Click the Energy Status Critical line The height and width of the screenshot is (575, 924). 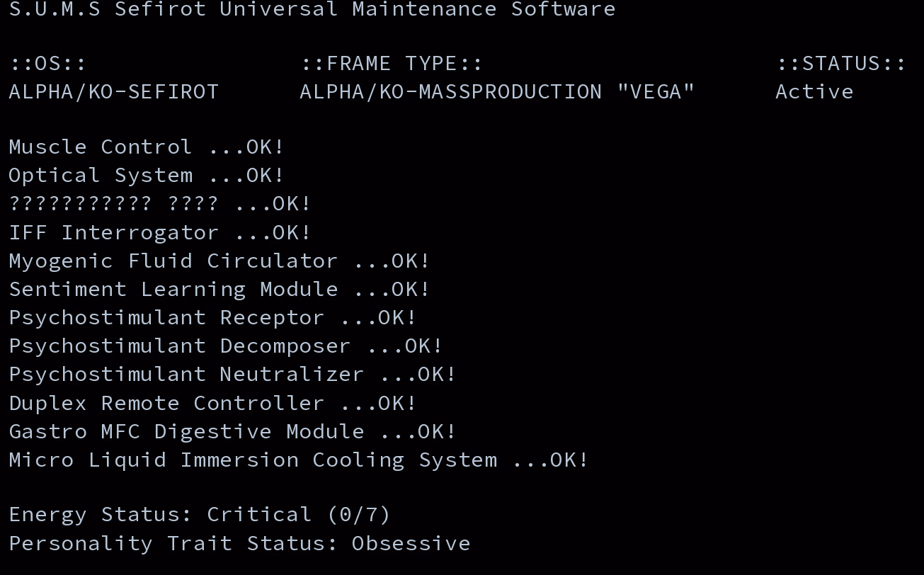199,514
